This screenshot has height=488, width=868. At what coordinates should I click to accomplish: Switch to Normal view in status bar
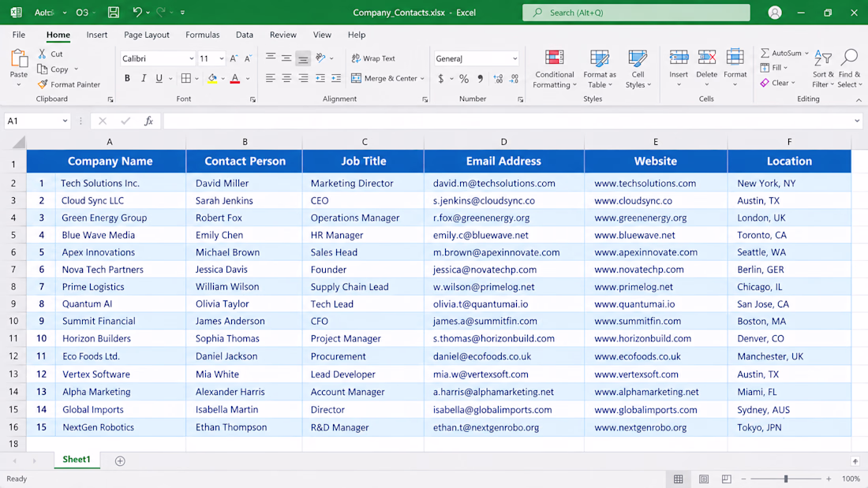[678, 479]
